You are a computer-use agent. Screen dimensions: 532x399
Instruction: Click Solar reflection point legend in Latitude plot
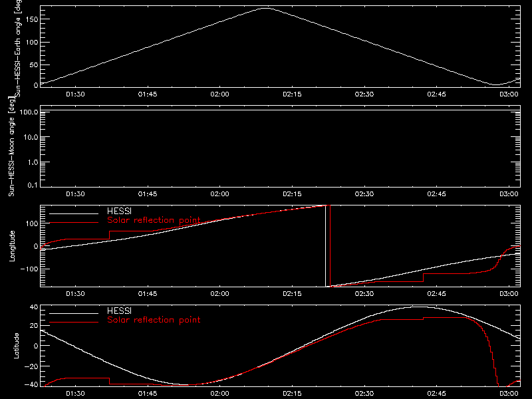tap(154, 320)
